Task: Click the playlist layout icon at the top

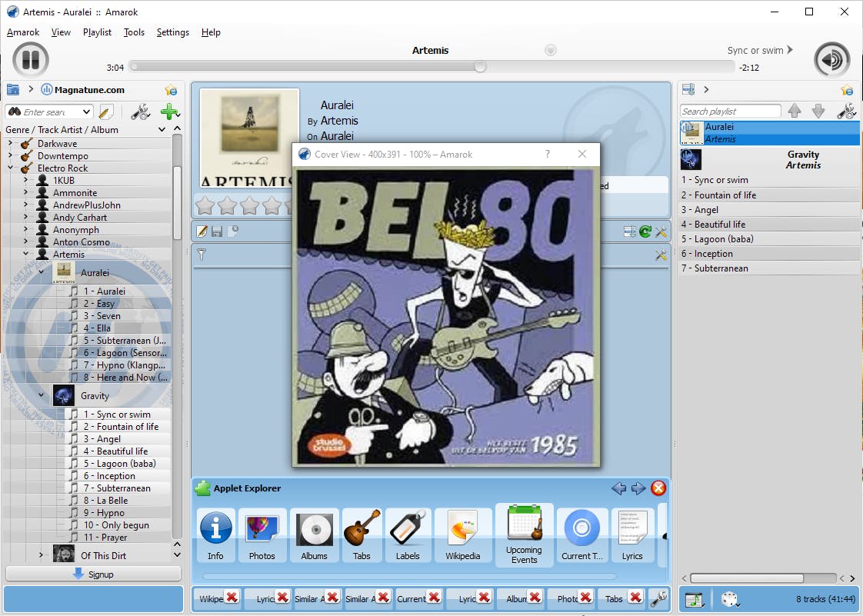Action: pos(688,89)
